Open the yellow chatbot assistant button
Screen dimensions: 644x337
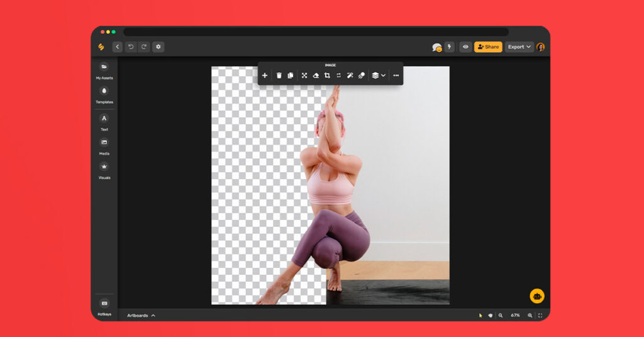[536, 296]
